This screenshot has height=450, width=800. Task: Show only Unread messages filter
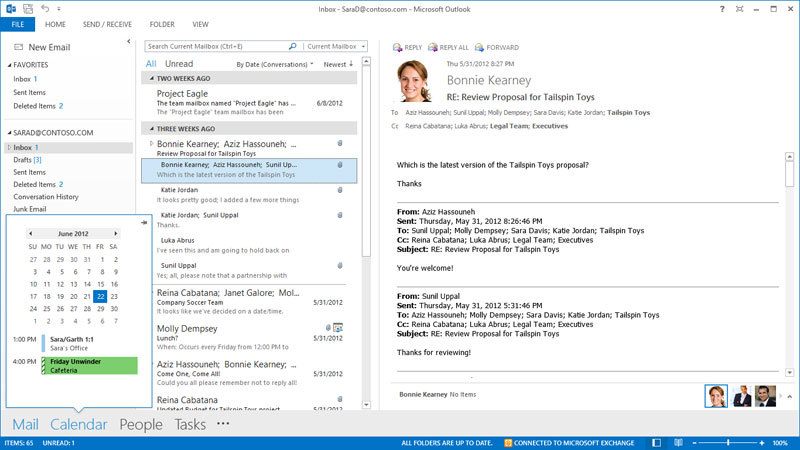[179, 64]
